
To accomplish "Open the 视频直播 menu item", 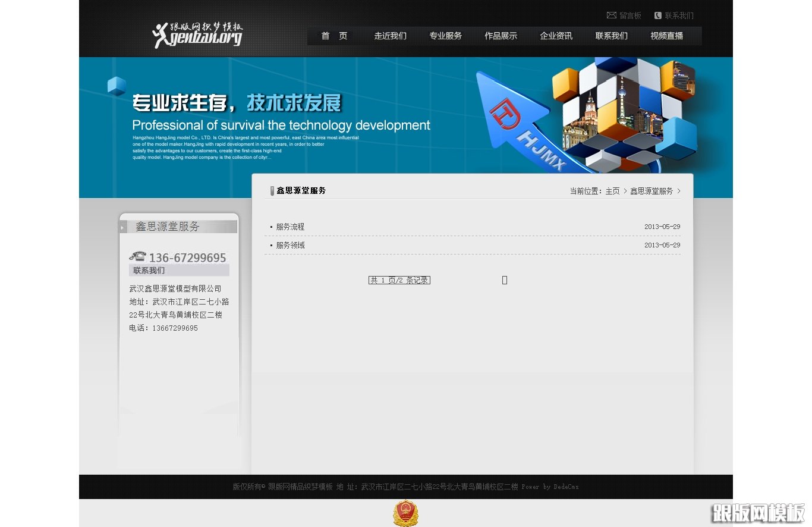I will (666, 36).
